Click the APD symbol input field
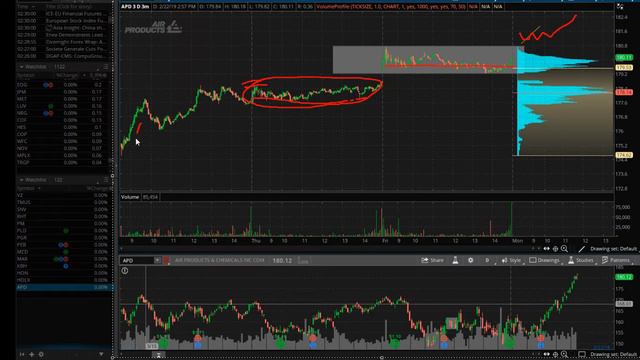This screenshot has width=640, height=360. click(137, 260)
